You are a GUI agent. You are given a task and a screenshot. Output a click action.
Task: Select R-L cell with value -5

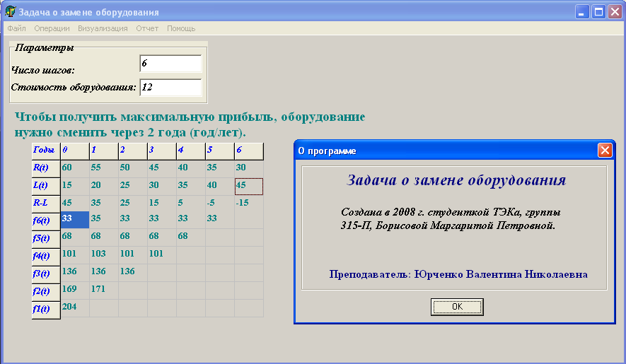pos(219,204)
